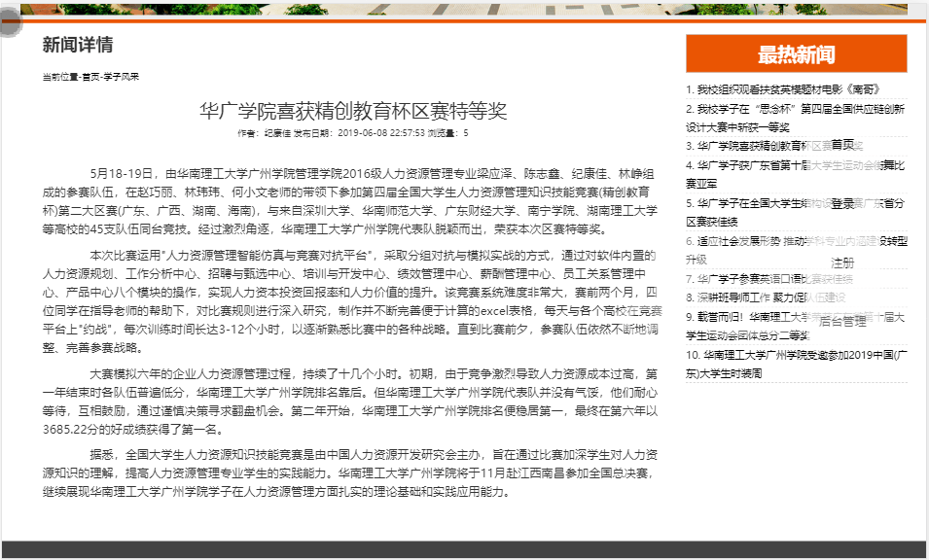Select 首页 in the floating menu
This screenshot has height=560, width=929.
click(842, 145)
